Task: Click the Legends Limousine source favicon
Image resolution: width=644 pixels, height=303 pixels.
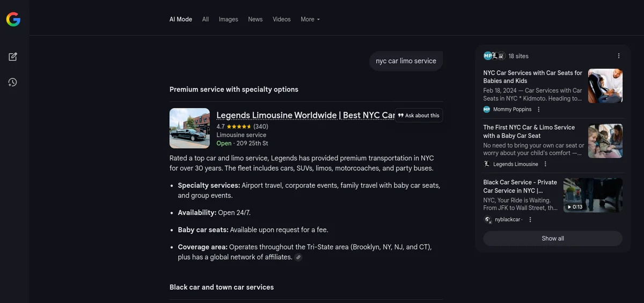Action: (x=487, y=164)
